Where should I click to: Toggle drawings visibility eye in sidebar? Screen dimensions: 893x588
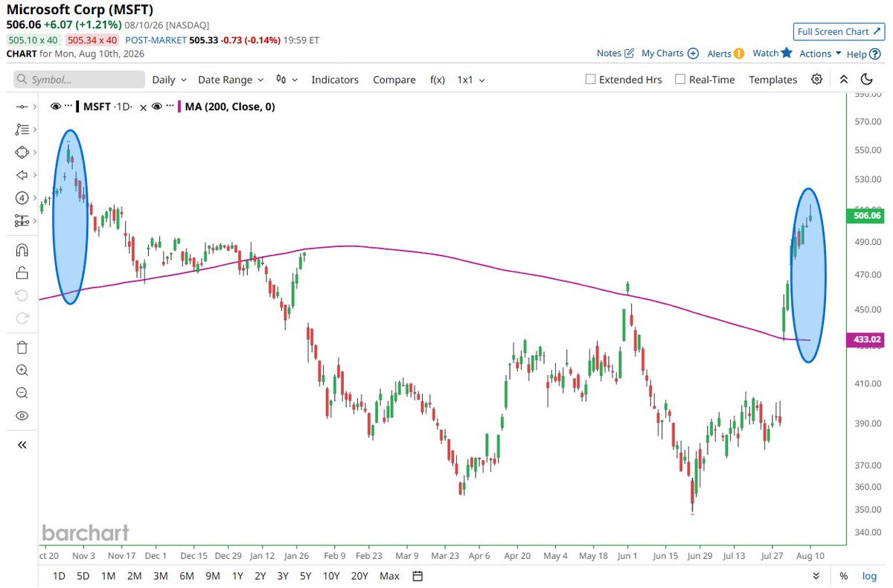coord(22,416)
